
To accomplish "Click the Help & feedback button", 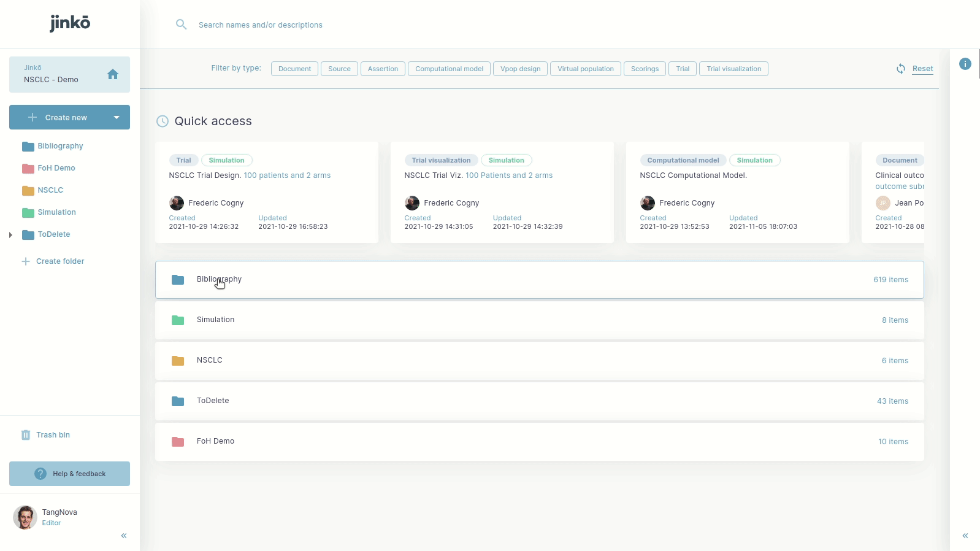I will [69, 474].
